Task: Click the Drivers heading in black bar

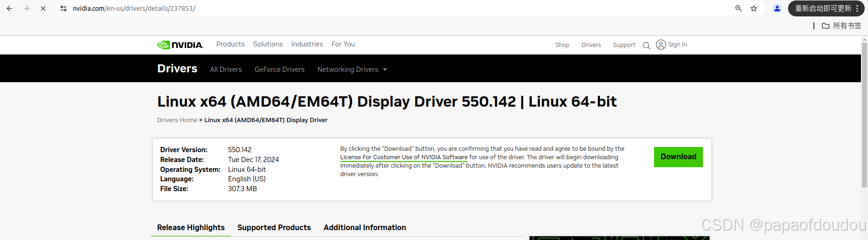Action: tap(177, 69)
